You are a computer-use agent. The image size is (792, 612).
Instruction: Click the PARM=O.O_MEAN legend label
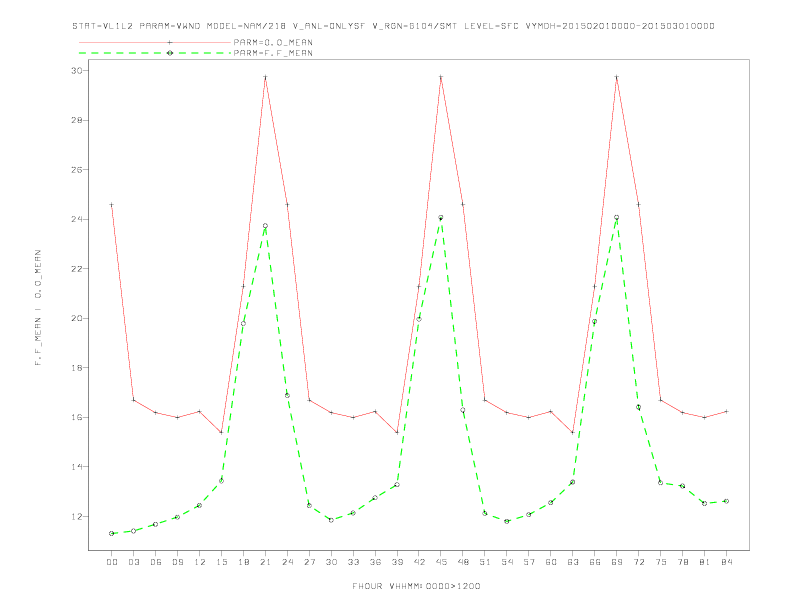click(273, 42)
